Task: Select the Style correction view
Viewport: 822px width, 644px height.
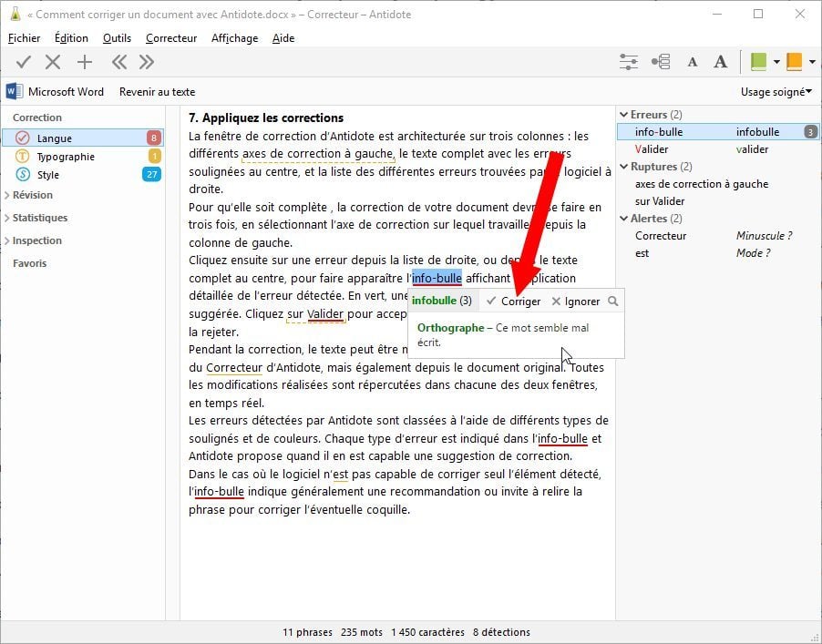Action: [x=83, y=175]
